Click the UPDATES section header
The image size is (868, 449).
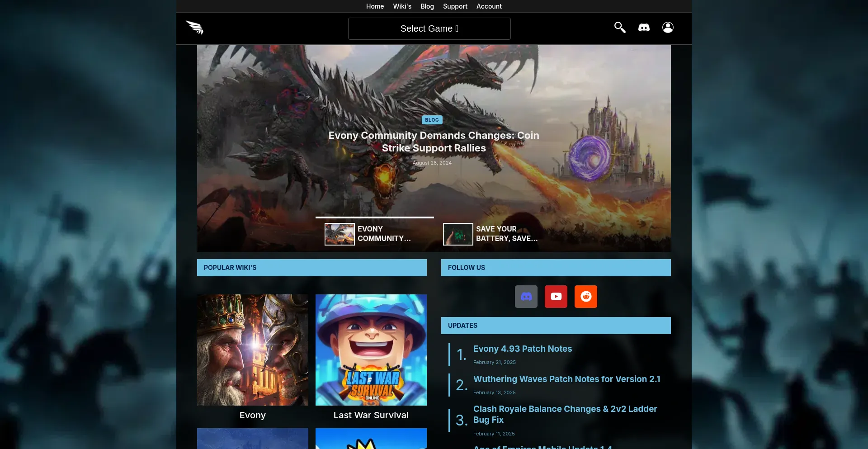pos(556,326)
